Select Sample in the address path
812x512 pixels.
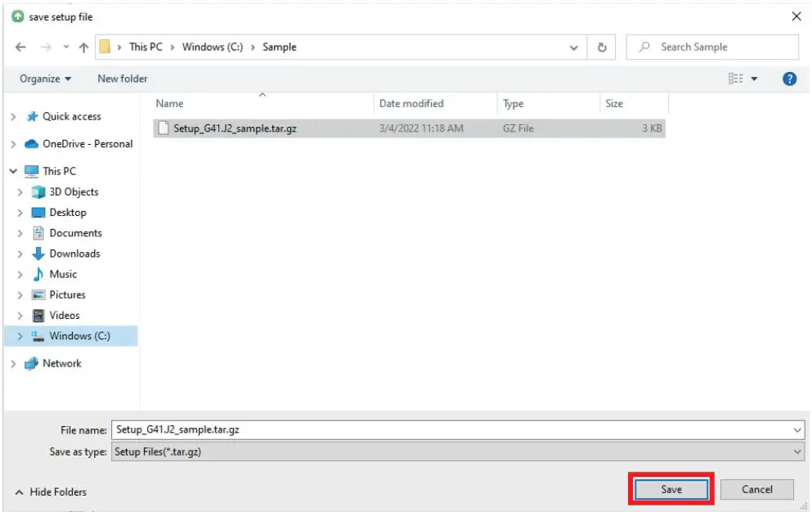(279, 47)
